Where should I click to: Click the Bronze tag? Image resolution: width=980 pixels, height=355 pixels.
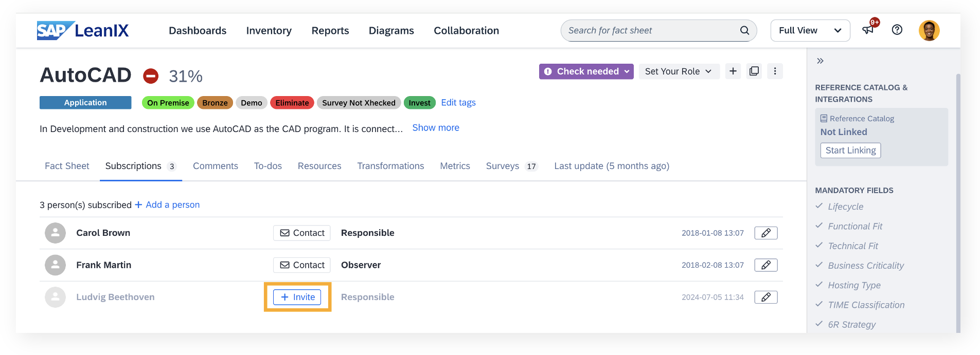click(x=215, y=103)
